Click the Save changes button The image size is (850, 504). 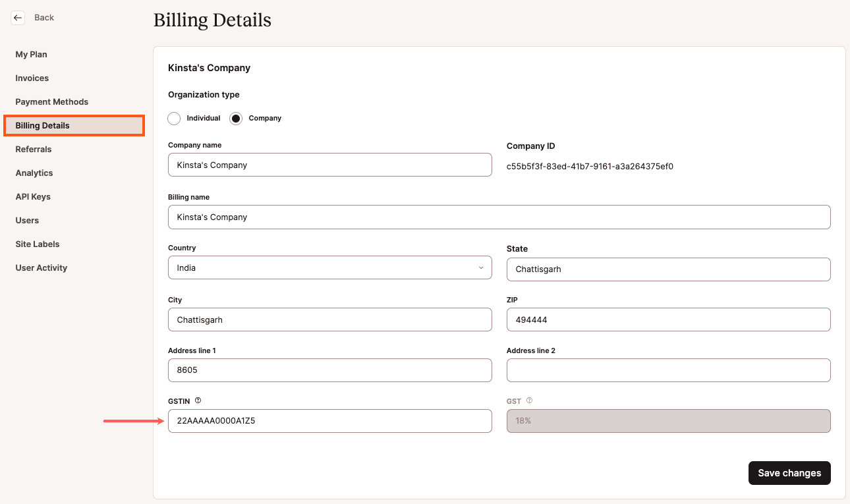789,473
